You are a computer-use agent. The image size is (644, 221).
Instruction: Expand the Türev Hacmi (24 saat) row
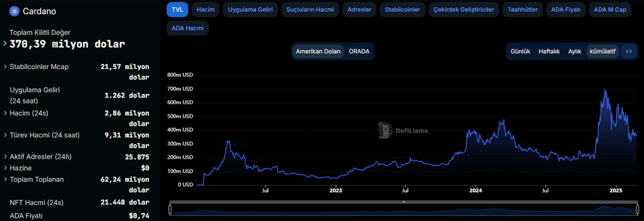tap(5, 135)
